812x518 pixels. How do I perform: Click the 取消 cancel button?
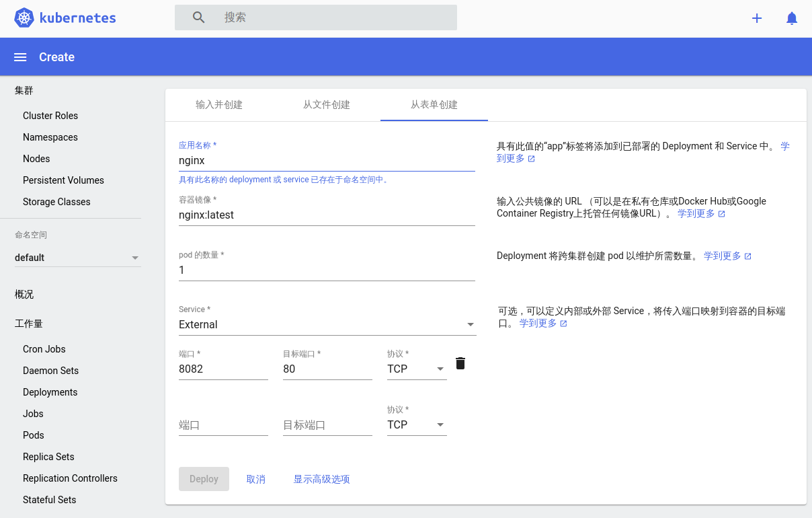(256, 479)
